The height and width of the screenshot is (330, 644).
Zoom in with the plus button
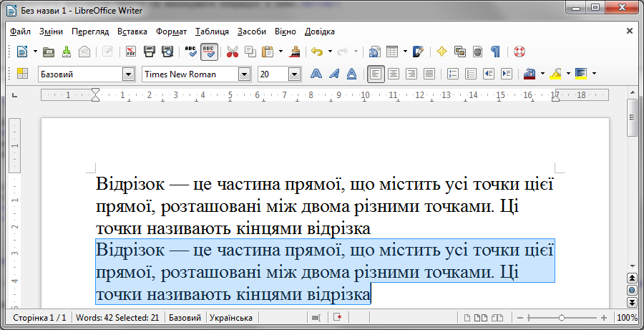[x=604, y=318]
